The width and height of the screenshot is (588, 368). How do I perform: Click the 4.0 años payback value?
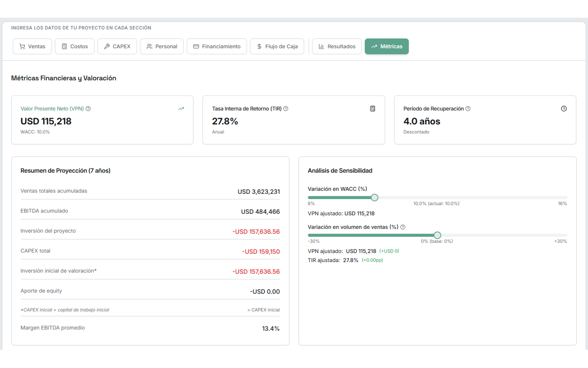[x=422, y=121]
